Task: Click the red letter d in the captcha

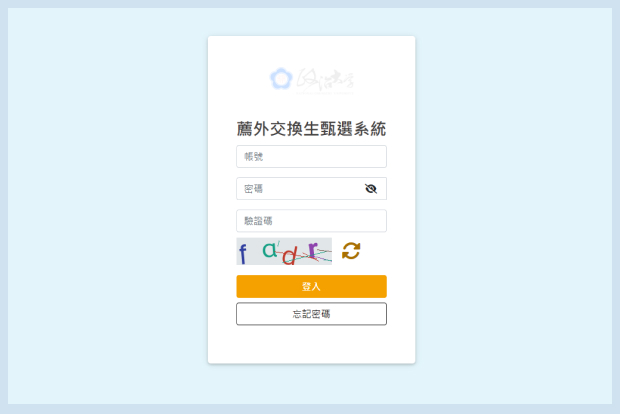Action: [x=289, y=255]
